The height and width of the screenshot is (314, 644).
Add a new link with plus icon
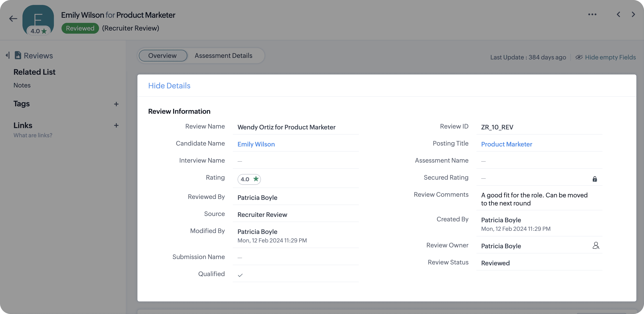[116, 125]
